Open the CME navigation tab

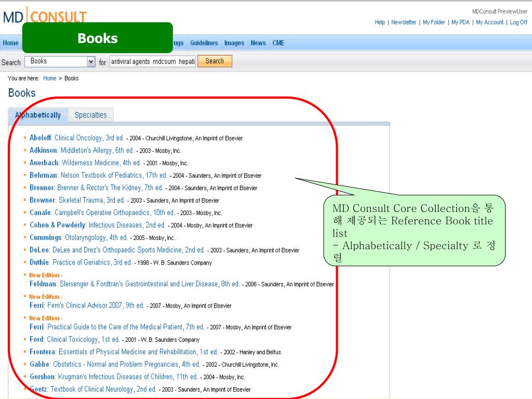point(278,43)
